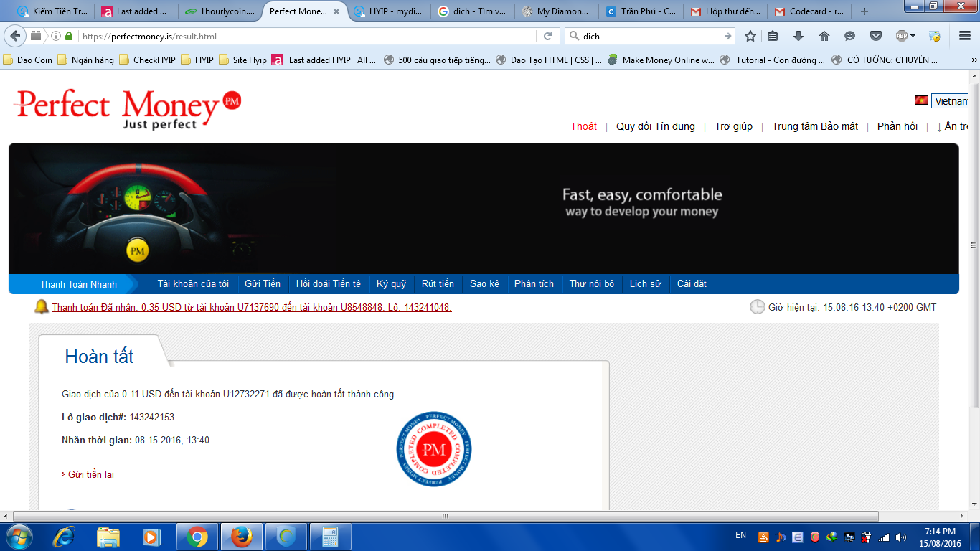Open a new tab with the plus button
Viewport: 980px width, 551px height.
tap(864, 11)
